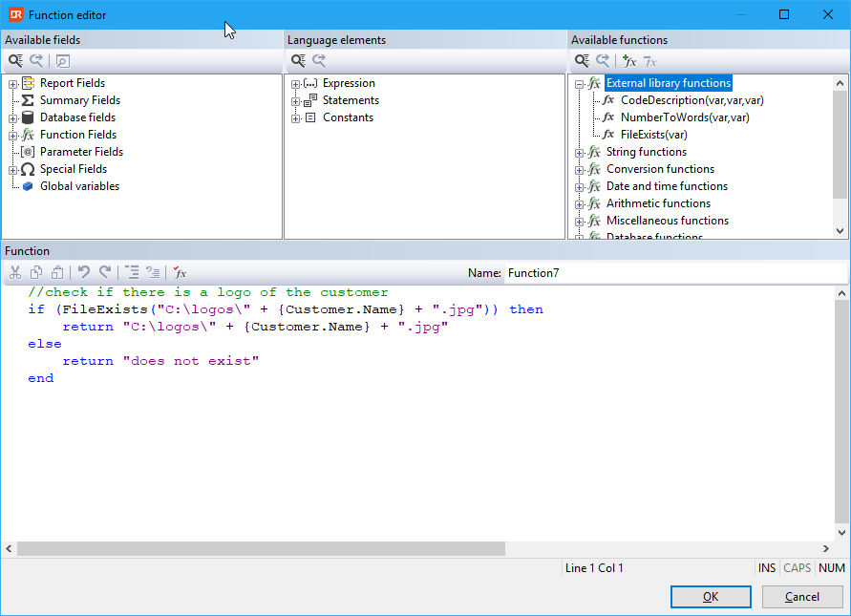Click the functions list scroll up arrow

(840, 83)
